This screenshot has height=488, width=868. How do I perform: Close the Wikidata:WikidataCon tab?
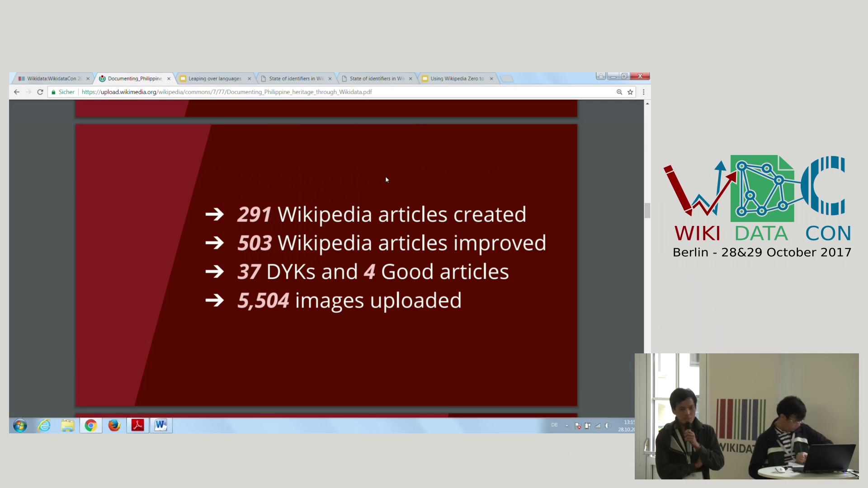[88, 79]
